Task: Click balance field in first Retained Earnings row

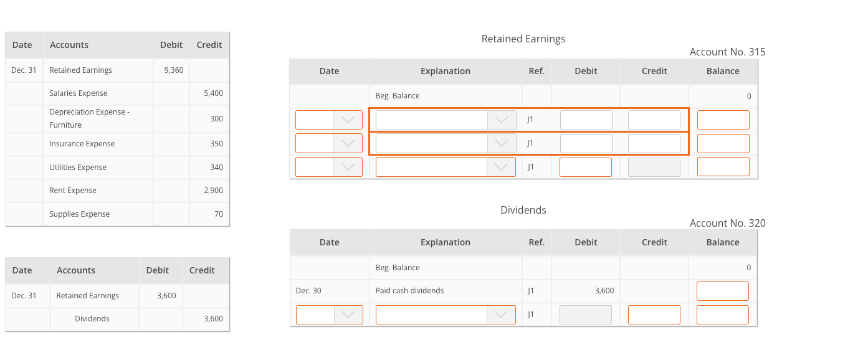Action: coord(723,120)
